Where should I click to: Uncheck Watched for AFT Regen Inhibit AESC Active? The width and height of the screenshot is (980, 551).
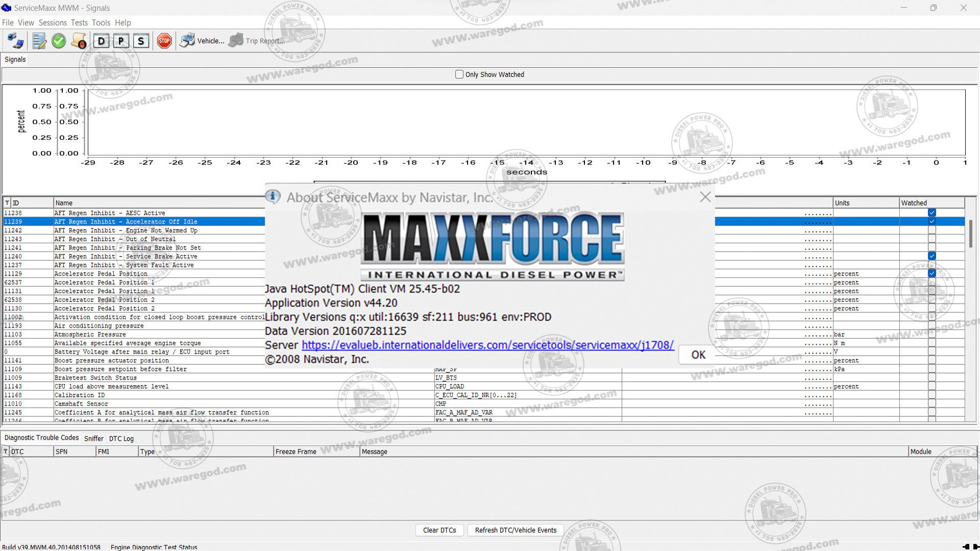pyautogui.click(x=932, y=213)
